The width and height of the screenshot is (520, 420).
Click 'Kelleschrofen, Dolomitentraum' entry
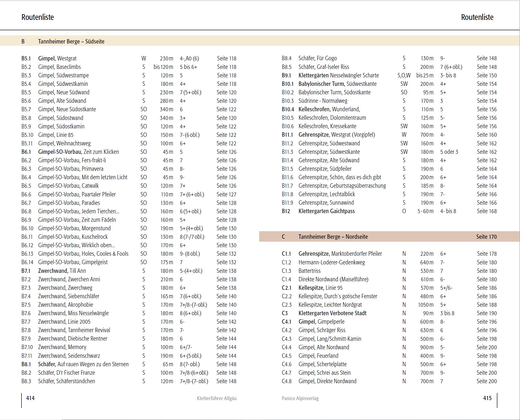pyautogui.click(x=332, y=118)
